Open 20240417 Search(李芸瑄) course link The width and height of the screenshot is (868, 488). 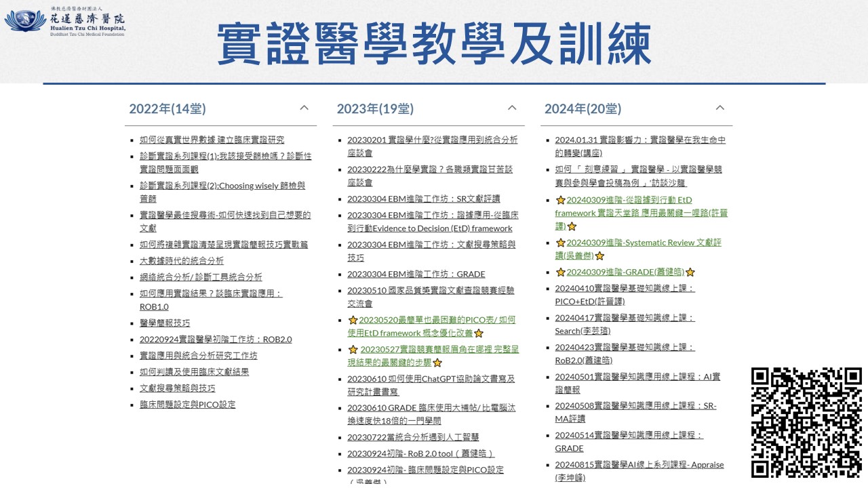tap(624, 317)
